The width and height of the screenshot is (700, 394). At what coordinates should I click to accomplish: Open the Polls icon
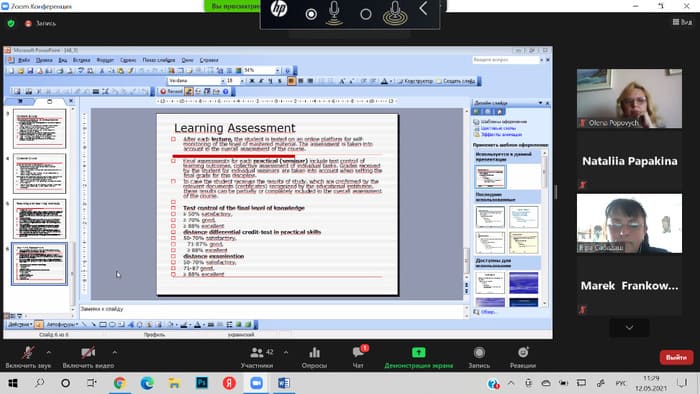[314, 353]
